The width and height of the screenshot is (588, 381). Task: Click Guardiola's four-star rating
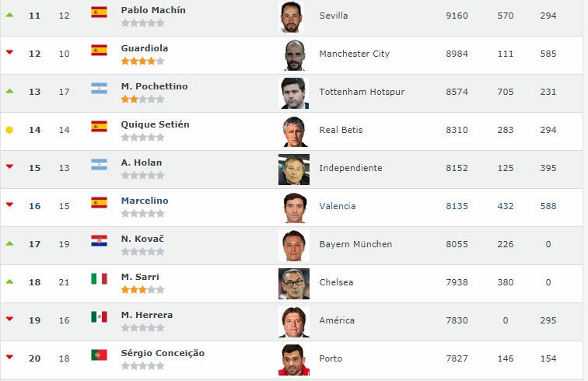coord(142,61)
